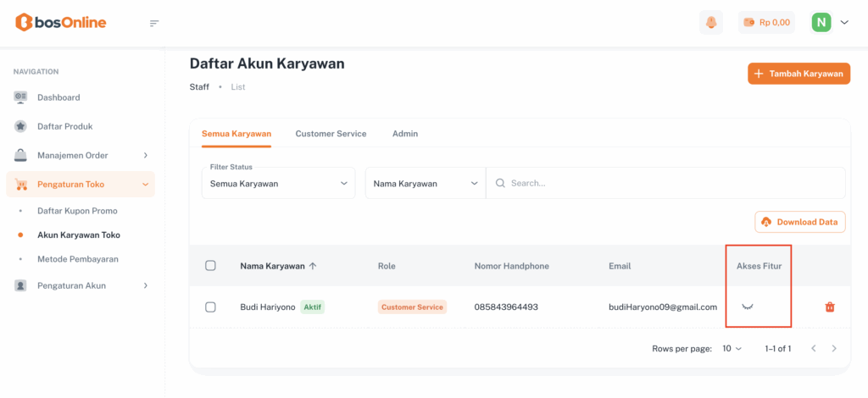Open the Filter Status dropdown
The height and width of the screenshot is (398, 868).
278,183
